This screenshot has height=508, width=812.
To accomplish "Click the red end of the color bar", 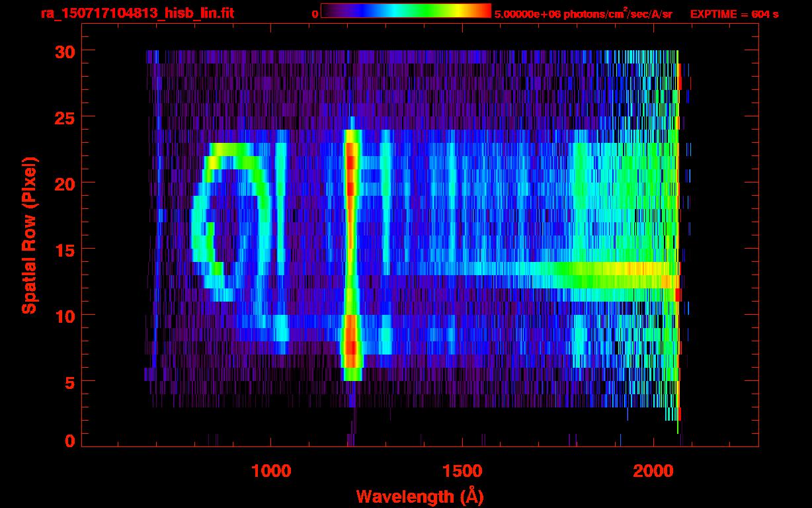I will click(484, 11).
